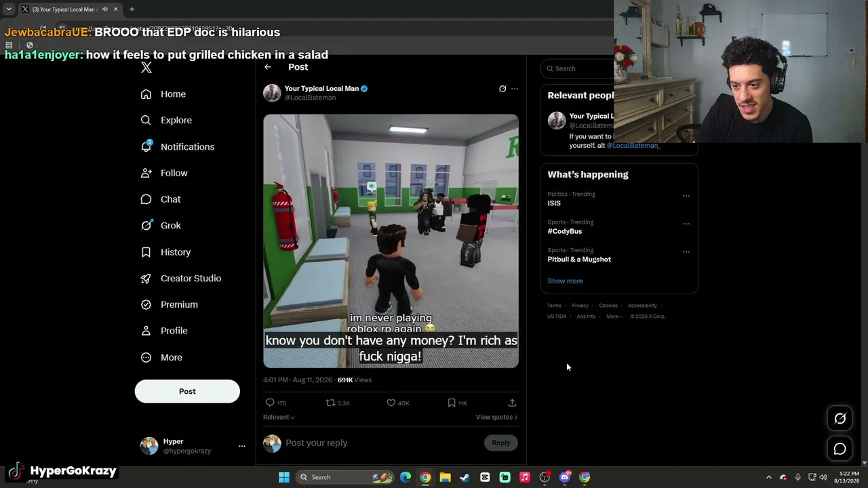Open the @LocalBateman_ alt account link
This screenshot has height=488, width=868.
point(633,146)
